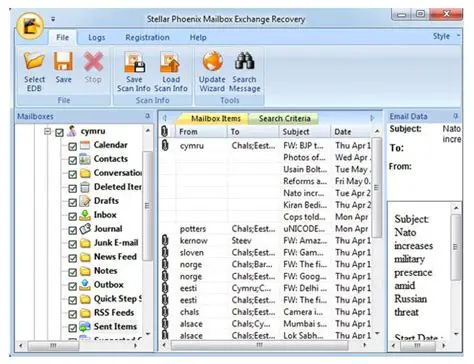Click the round Stellar application button
Image resolution: width=474 pixels, height=364 pixels.
click(x=30, y=27)
